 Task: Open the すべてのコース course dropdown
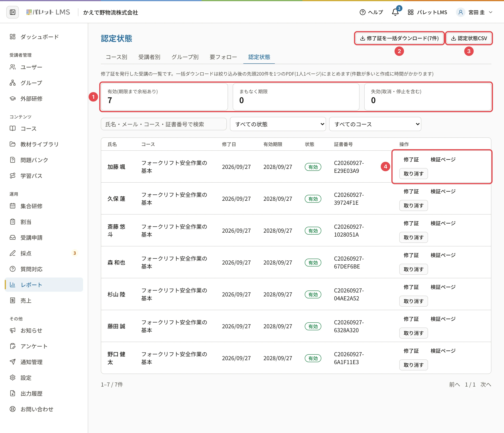375,124
